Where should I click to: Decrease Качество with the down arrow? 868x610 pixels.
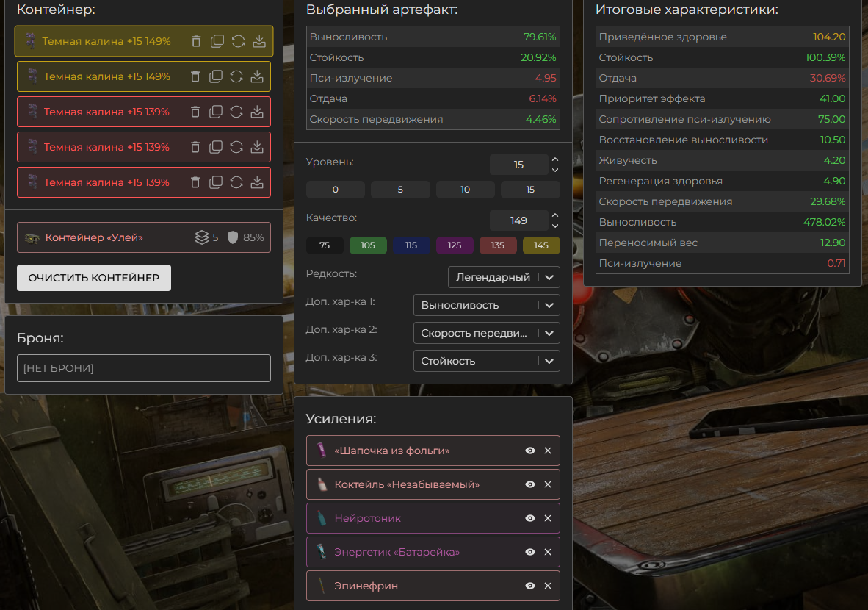click(x=555, y=226)
